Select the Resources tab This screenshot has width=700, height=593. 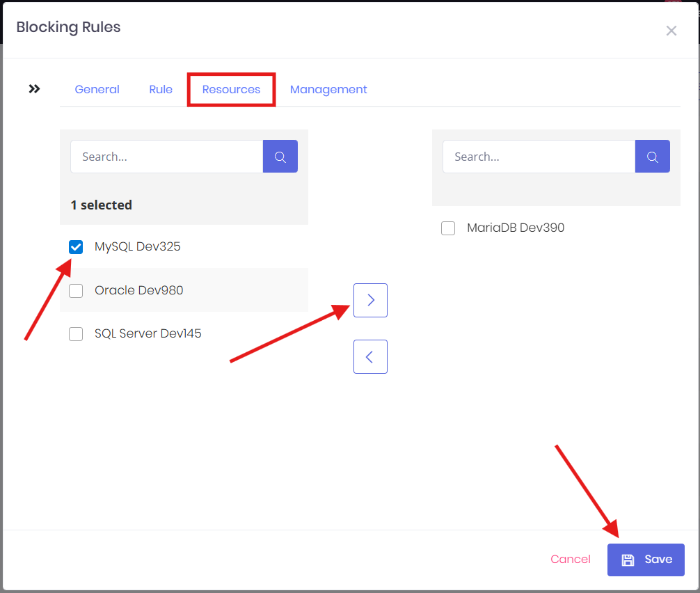(x=231, y=89)
